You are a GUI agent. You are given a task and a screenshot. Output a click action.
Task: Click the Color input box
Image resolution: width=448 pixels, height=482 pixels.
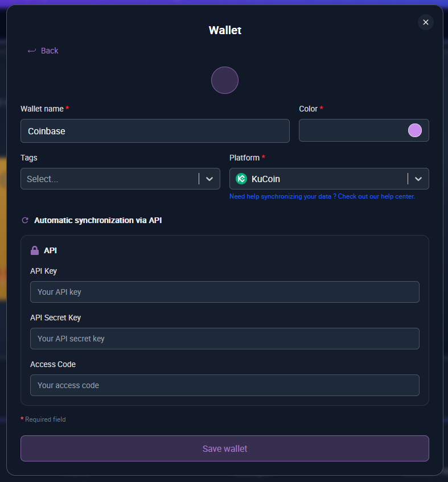click(353, 130)
